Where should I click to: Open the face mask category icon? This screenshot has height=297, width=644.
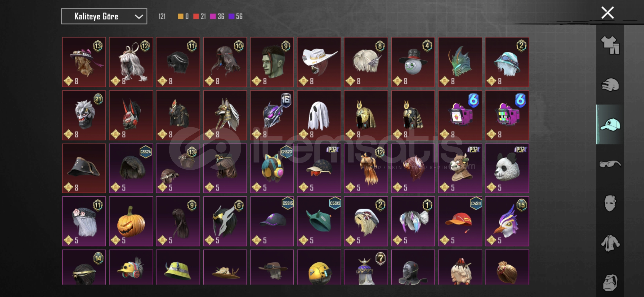point(610,203)
